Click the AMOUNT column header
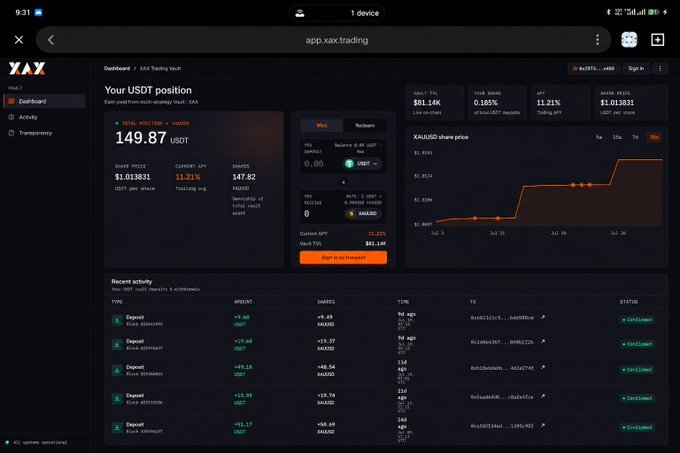Viewport: 680px width, 453px height. 243,302
